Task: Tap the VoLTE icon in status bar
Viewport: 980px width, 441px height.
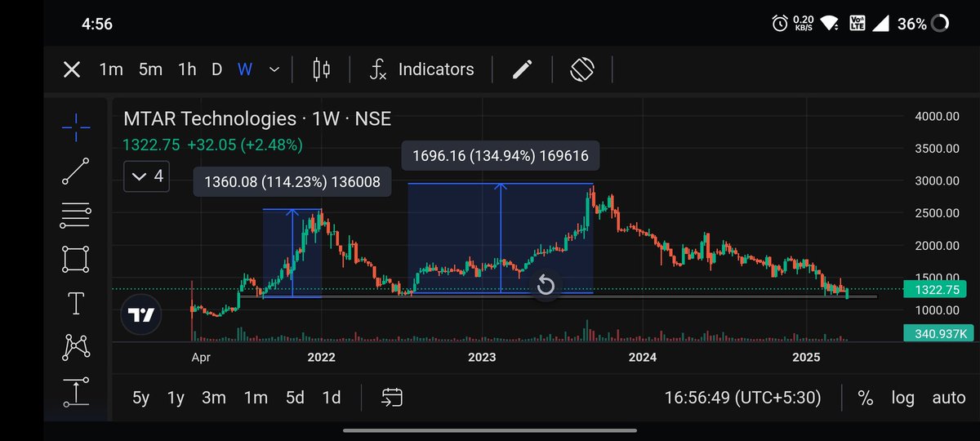Action: pyautogui.click(x=858, y=24)
